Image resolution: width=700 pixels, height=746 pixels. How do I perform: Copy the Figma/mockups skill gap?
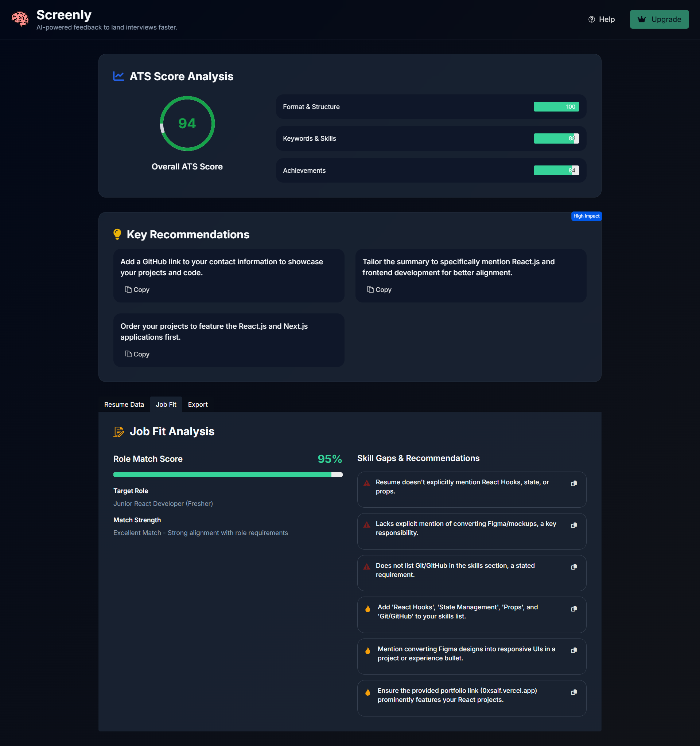[x=573, y=526]
